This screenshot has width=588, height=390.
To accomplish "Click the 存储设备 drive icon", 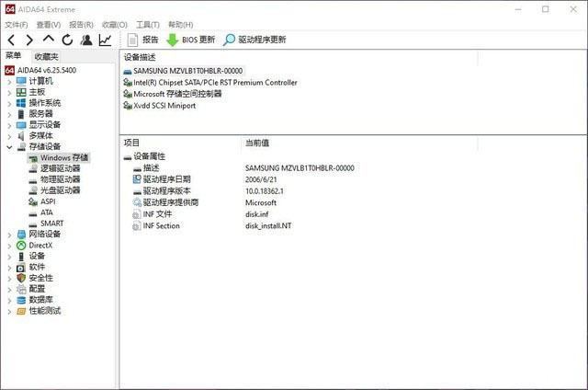I will coord(21,146).
